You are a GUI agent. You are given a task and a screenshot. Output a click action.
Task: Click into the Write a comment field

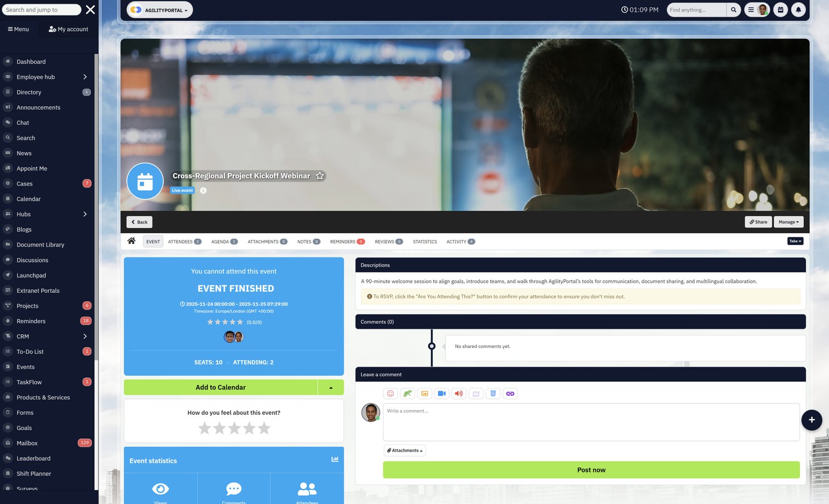(591, 422)
